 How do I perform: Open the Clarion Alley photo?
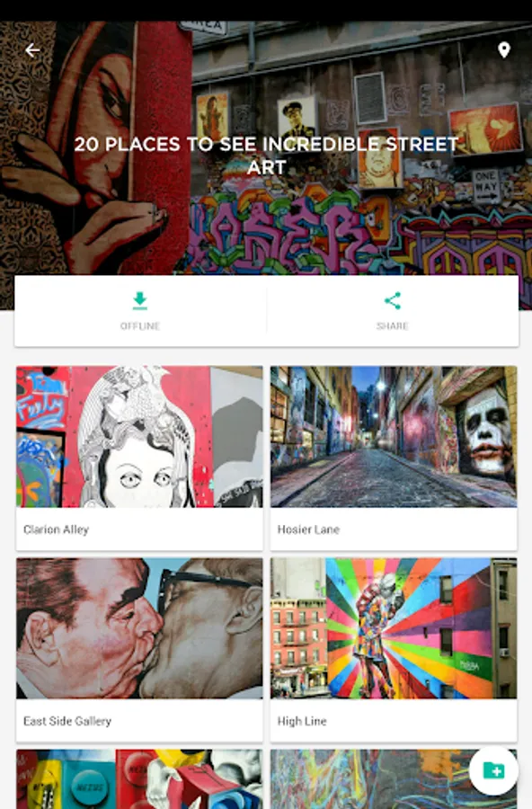(x=139, y=437)
